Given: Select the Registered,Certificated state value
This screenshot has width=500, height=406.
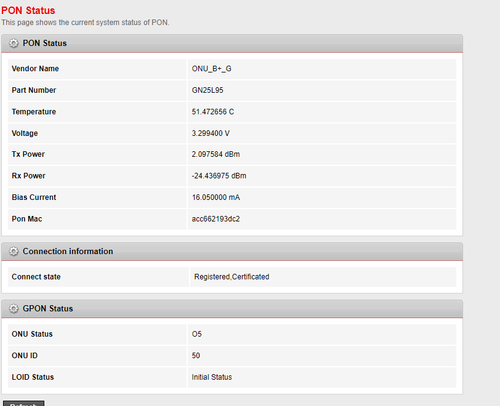Looking at the screenshot, I should (x=232, y=277).
